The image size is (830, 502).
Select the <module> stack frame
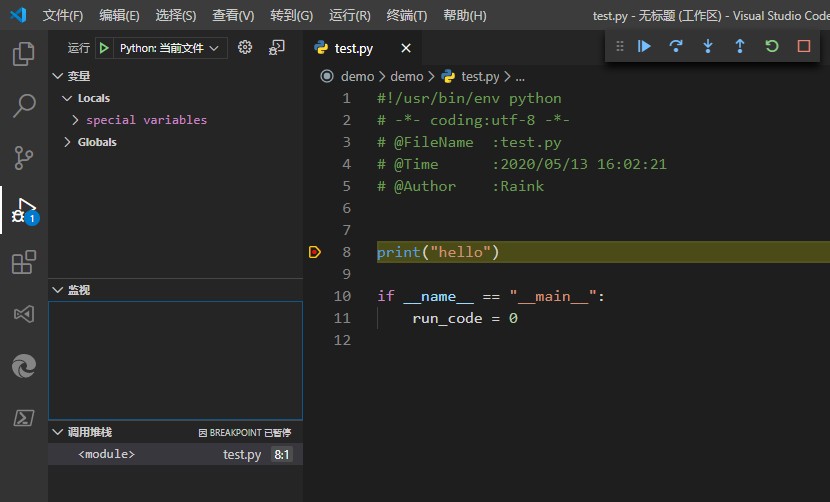click(x=175, y=454)
